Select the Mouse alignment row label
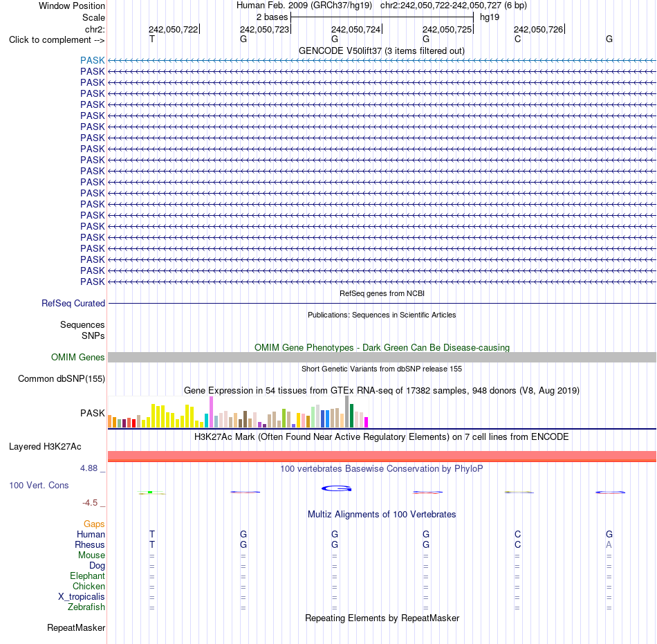The width and height of the screenshot is (657, 644). 92,555
